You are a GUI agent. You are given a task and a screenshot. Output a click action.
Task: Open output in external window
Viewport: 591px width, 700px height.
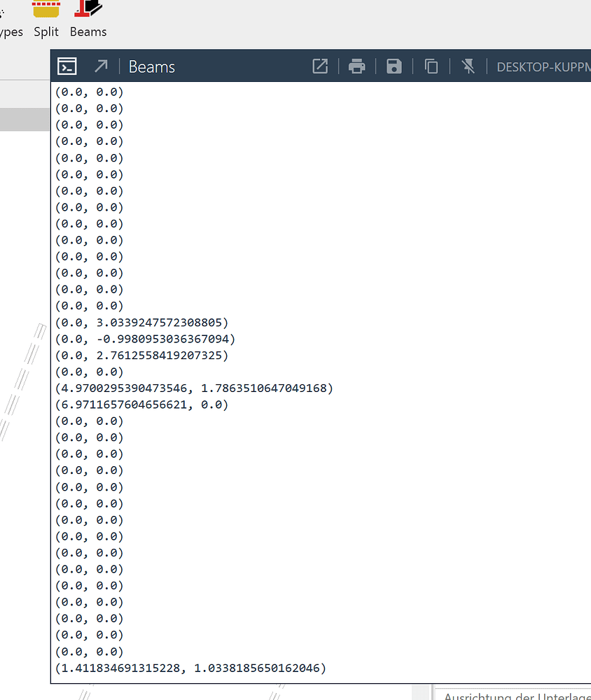[320, 66]
